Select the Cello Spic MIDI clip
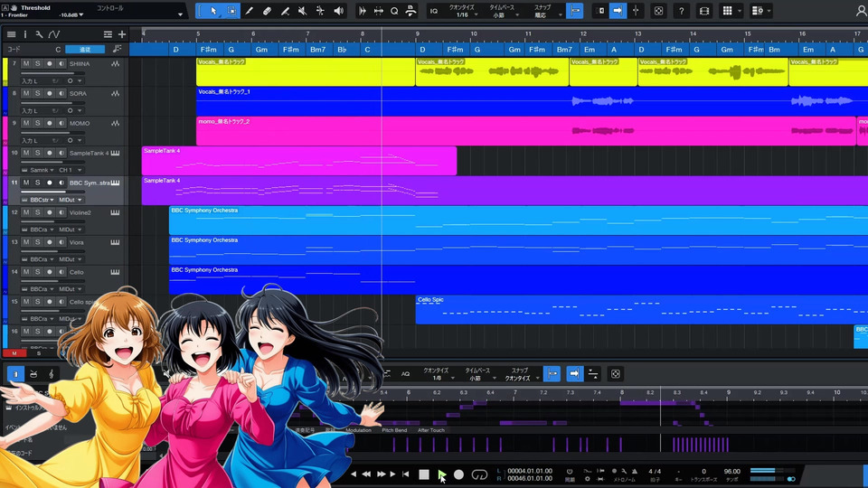The height and width of the screenshot is (488, 868). [x=642, y=309]
